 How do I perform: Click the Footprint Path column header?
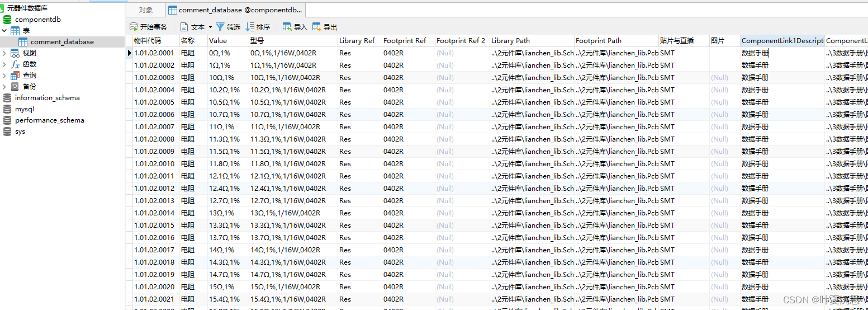(599, 41)
